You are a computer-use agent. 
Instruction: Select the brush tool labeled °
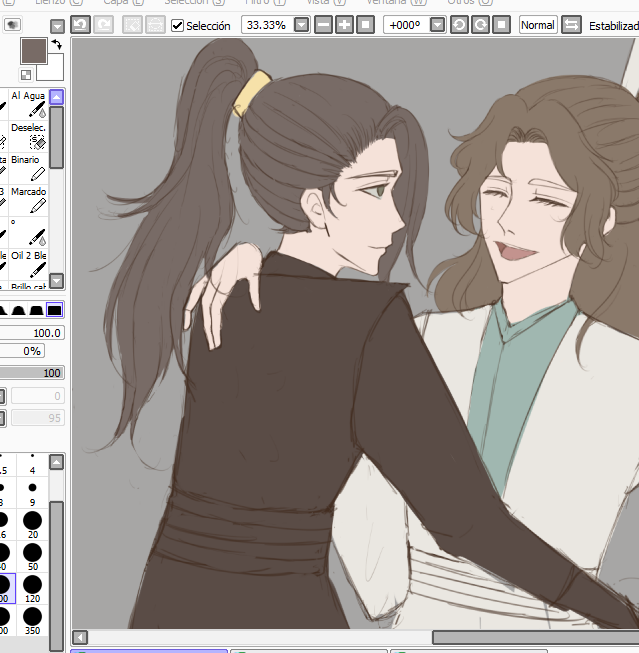point(28,232)
